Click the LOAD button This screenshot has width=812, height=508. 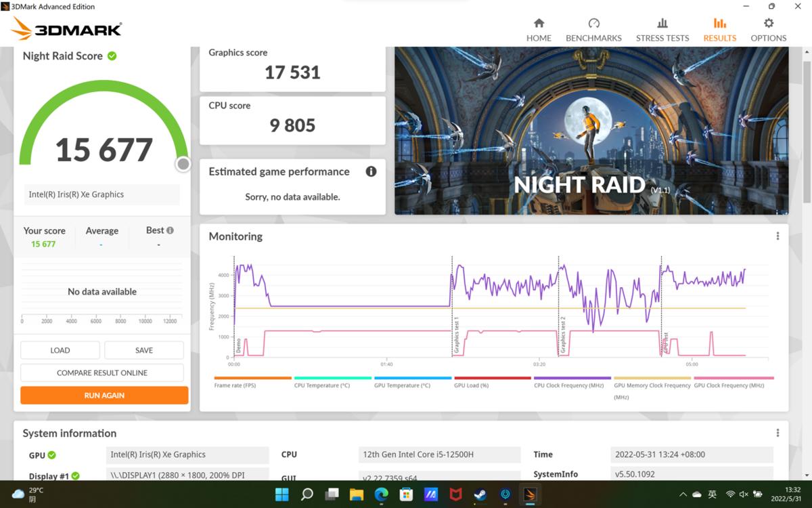(x=60, y=350)
